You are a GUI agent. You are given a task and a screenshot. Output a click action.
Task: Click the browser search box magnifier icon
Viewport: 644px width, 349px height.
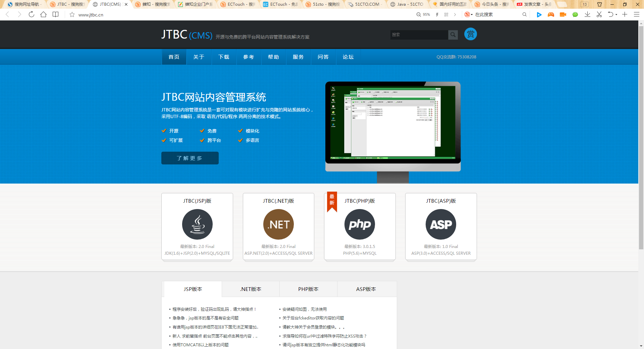point(525,14)
